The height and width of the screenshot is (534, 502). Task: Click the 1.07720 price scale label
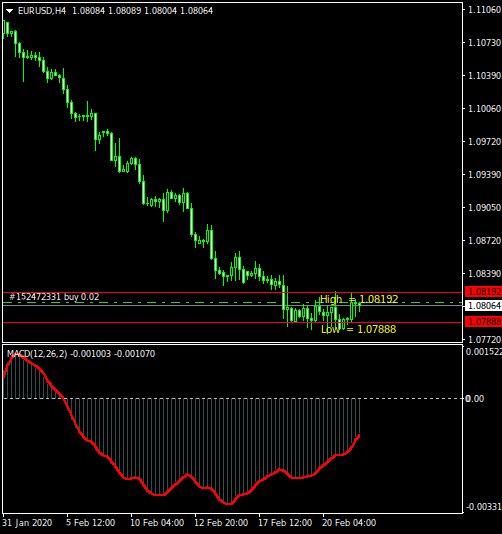click(x=484, y=340)
